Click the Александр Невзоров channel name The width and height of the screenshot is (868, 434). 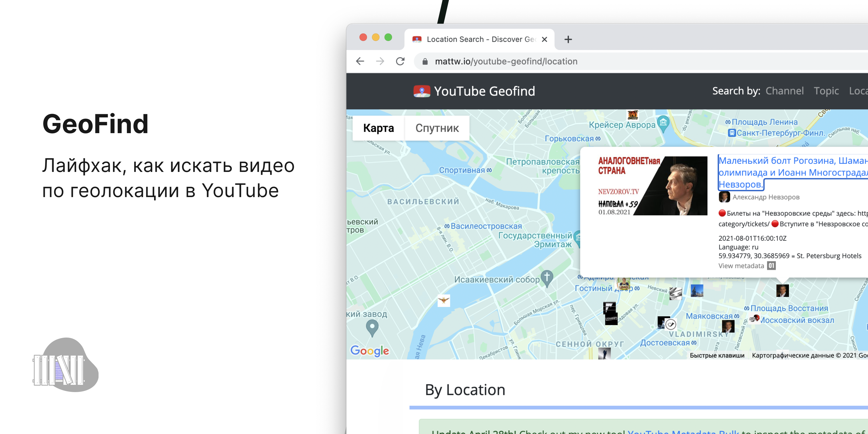pyautogui.click(x=766, y=197)
